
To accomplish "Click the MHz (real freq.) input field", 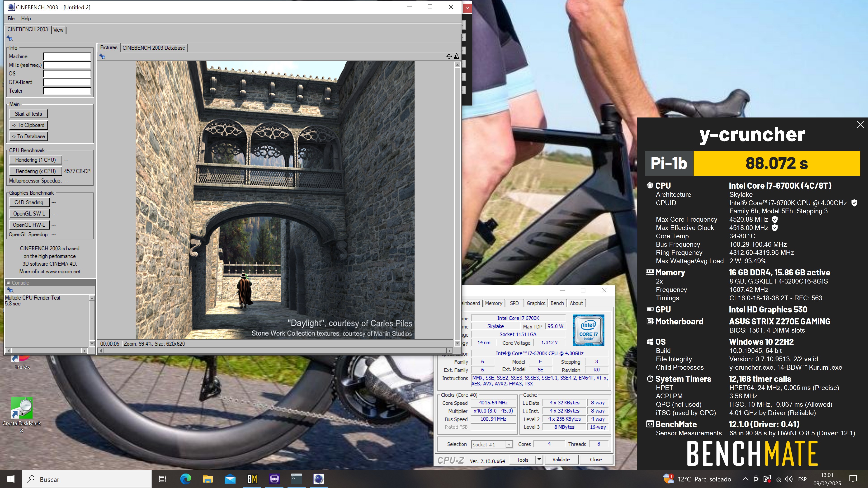I will [x=67, y=65].
